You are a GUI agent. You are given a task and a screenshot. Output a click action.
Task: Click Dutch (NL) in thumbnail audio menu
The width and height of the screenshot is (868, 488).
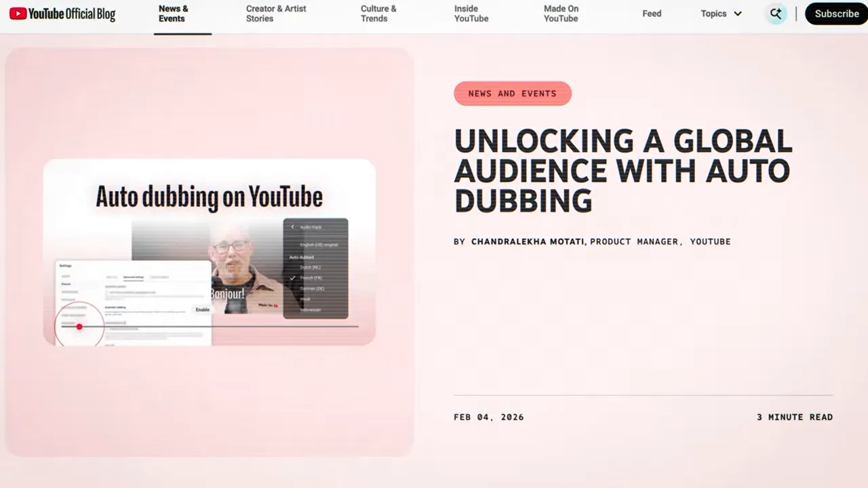311,267
